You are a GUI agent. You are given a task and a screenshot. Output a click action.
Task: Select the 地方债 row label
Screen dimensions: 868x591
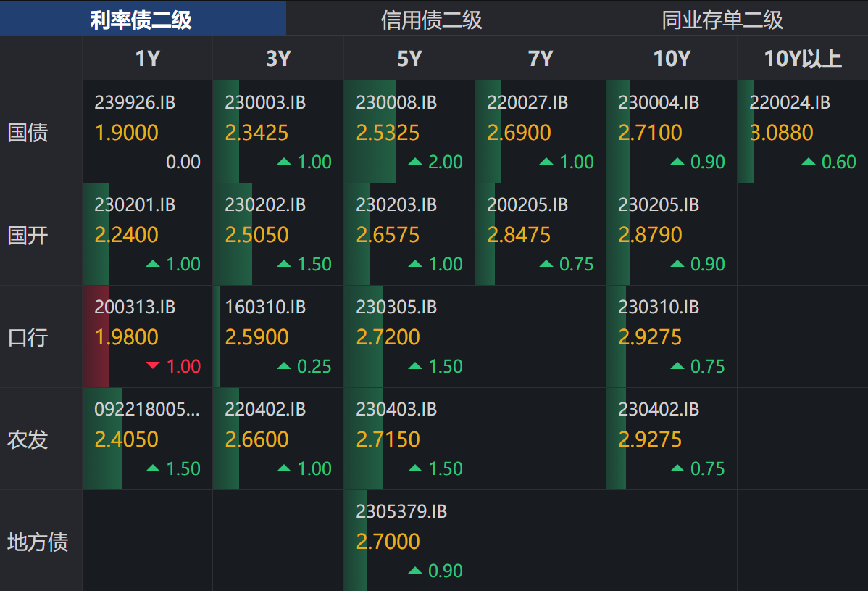click(x=38, y=542)
